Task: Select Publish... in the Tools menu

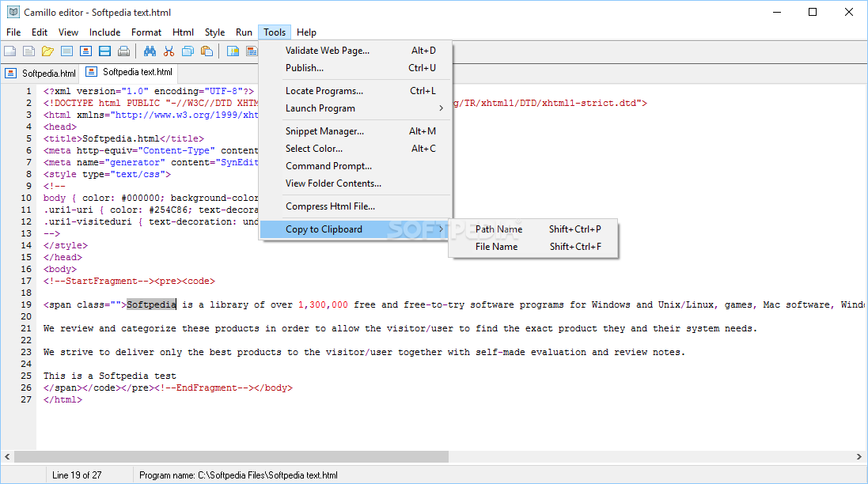Action: (356, 67)
